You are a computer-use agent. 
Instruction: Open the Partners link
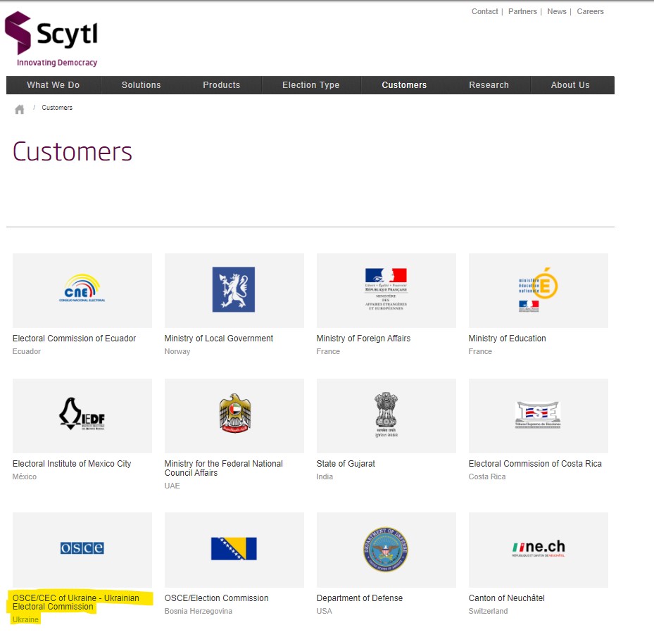click(x=522, y=12)
